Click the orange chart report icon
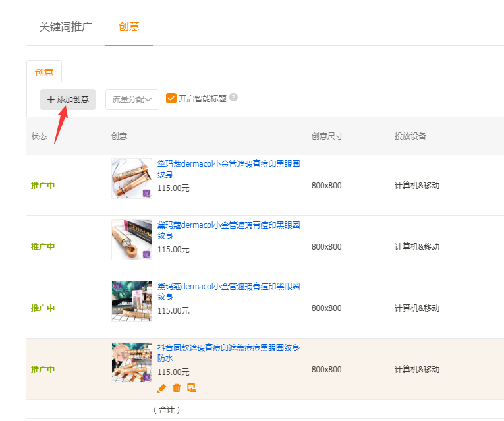This screenshot has height=421, width=504. (192, 388)
